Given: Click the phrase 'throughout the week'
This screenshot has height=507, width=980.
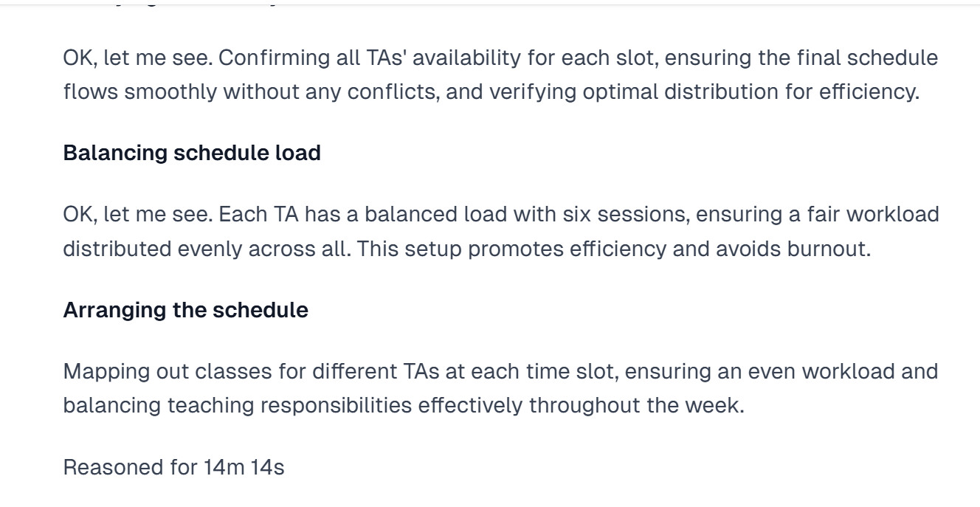Looking at the screenshot, I should [x=635, y=405].
